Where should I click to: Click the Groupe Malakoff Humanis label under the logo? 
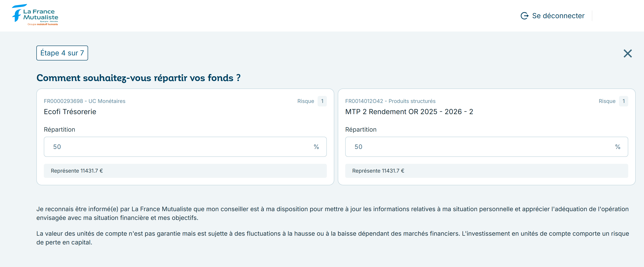click(43, 25)
